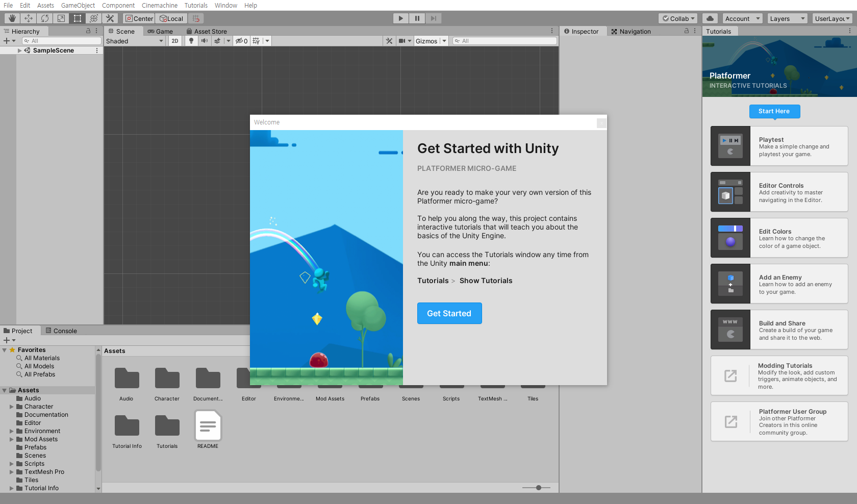Toggle 2D view mode
857x504 pixels.
coord(175,41)
